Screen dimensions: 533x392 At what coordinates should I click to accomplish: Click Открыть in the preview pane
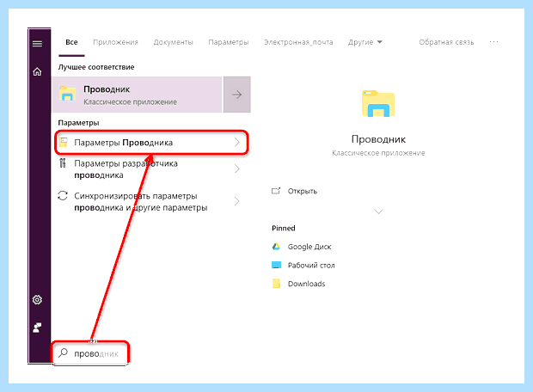coord(303,191)
